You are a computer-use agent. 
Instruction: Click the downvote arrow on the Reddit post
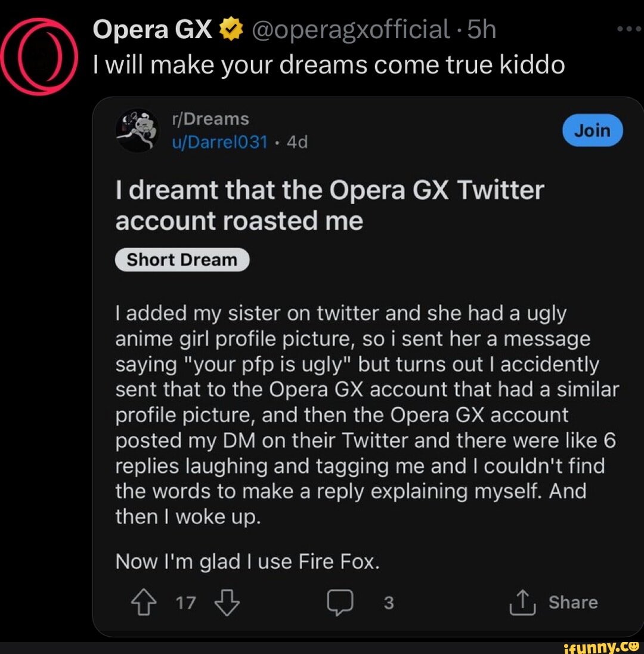pos(225,603)
